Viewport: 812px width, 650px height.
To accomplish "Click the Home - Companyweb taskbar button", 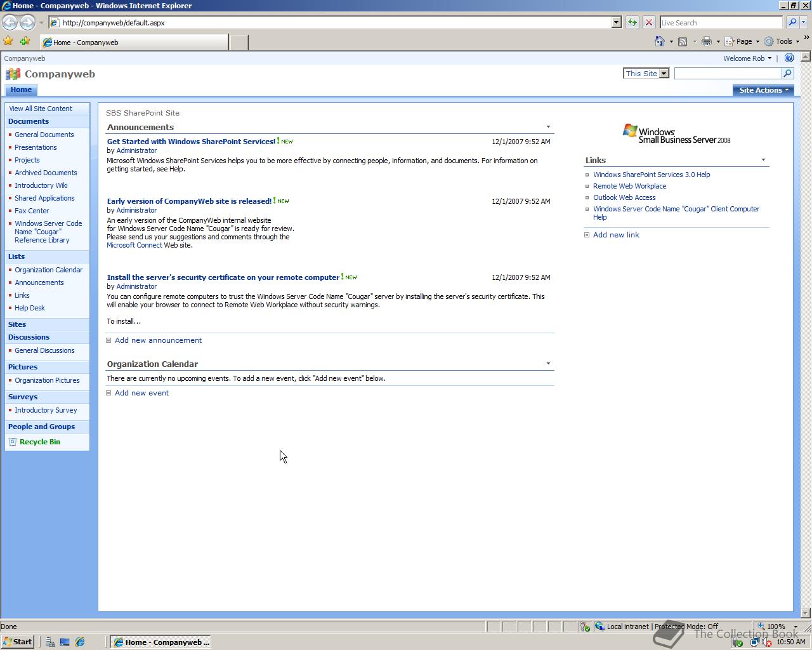I will click(160, 642).
